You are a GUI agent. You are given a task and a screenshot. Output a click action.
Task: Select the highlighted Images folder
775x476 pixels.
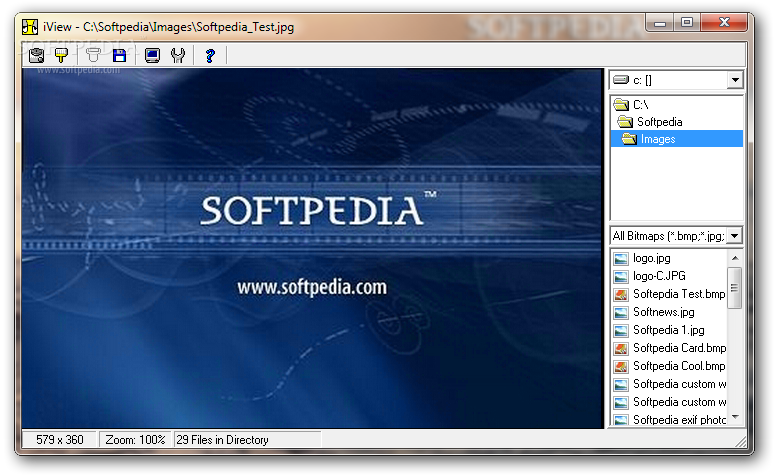click(x=677, y=139)
